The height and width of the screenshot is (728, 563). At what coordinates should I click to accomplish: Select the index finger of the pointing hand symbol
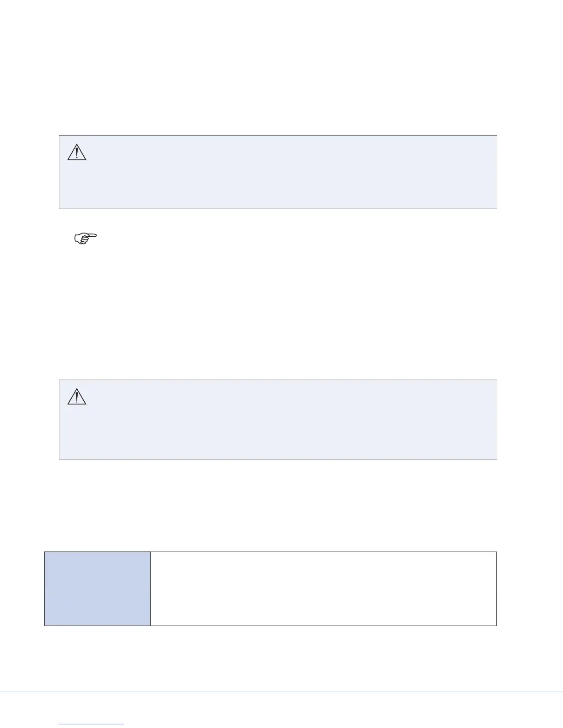click(92, 235)
